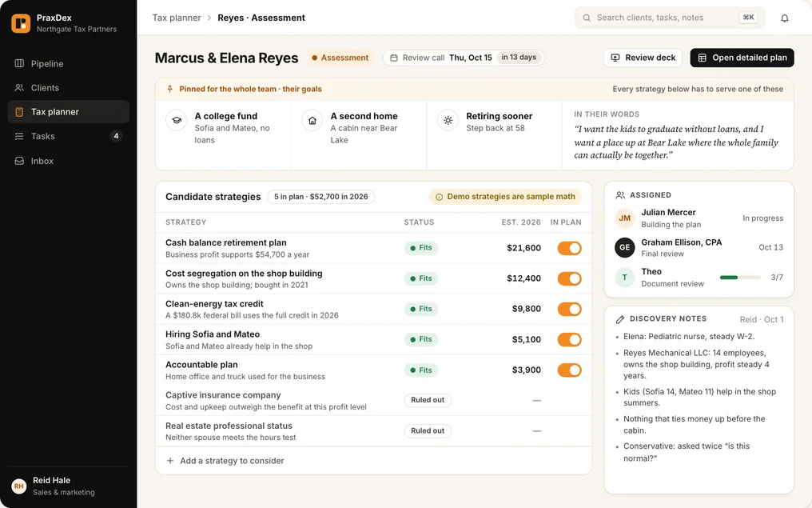812x508 pixels.
Task: Open the Inbox sidebar item
Action: 69,162
